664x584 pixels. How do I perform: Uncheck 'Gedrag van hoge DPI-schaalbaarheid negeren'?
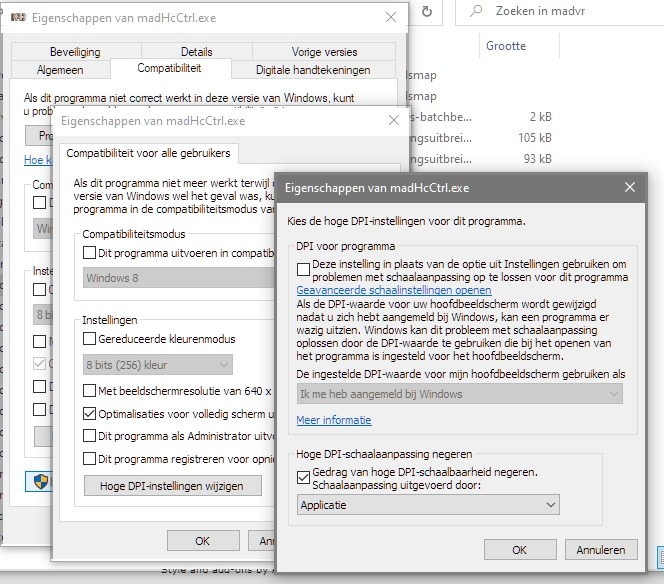[x=303, y=477]
